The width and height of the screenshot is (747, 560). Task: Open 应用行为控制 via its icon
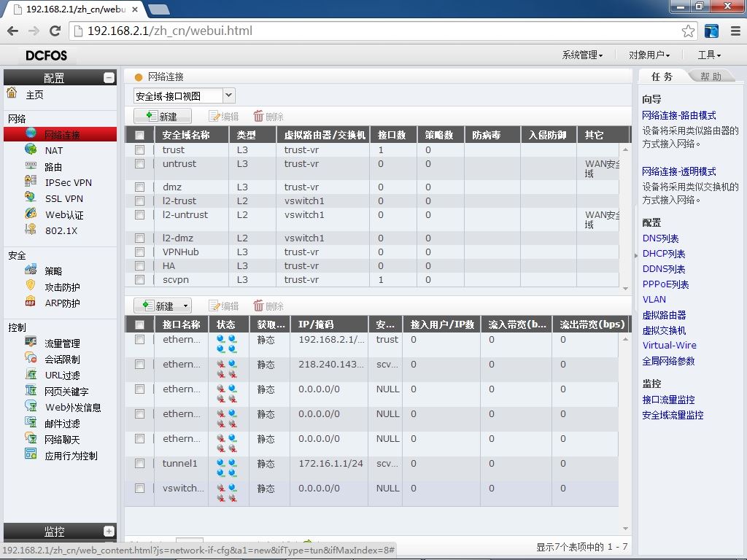click(x=31, y=454)
